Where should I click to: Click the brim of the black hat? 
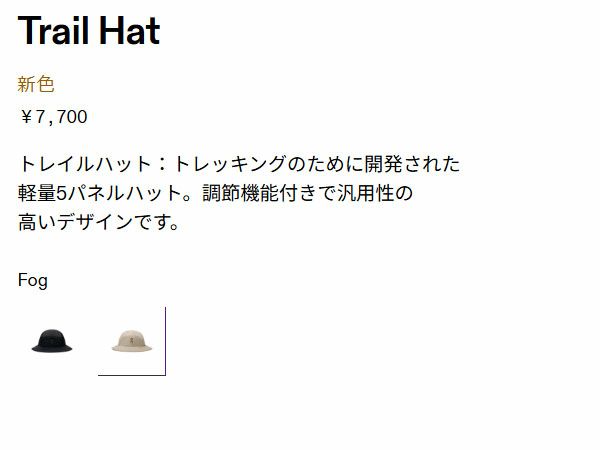tap(52, 348)
